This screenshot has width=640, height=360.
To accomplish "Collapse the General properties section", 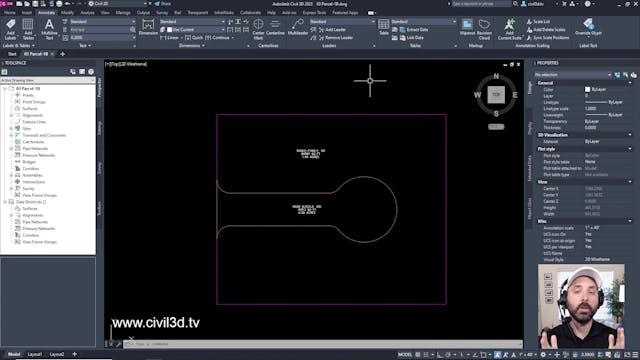I will coord(630,83).
